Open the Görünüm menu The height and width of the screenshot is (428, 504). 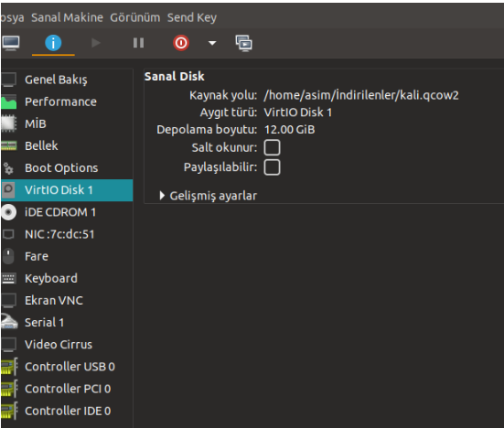[135, 17]
